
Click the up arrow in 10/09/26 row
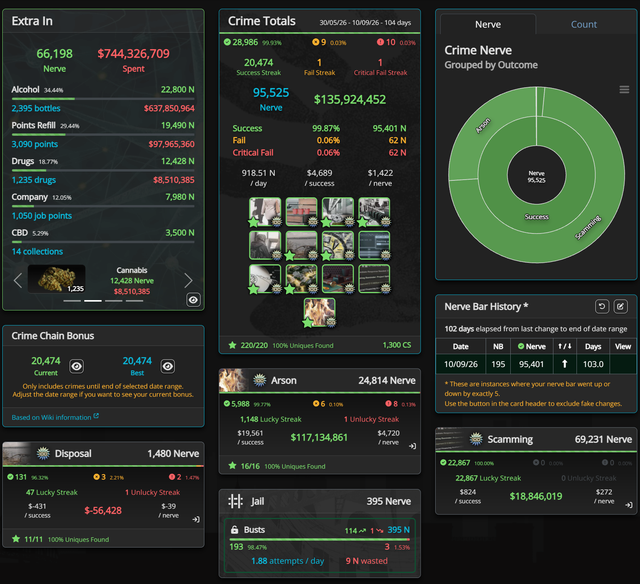pyautogui.click(x=564, y=364)
